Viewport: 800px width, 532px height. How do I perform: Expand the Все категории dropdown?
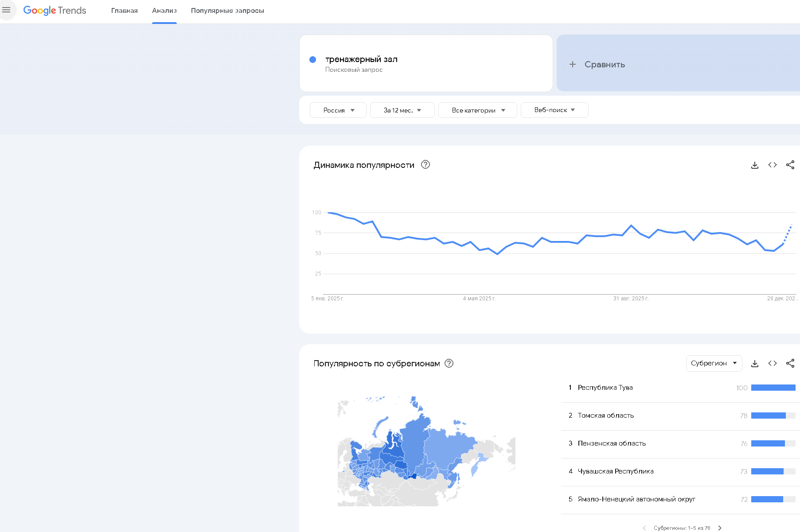(477, 110)
